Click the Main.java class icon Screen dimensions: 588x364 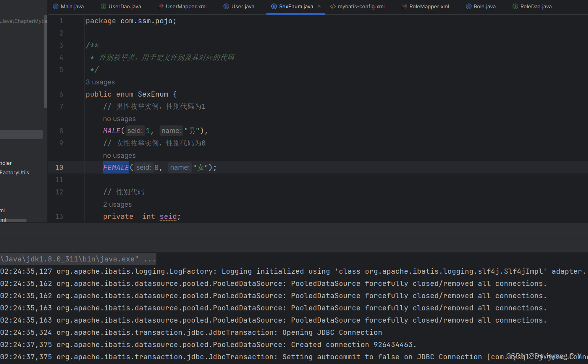pyautogui.click(x=56, y=7)
